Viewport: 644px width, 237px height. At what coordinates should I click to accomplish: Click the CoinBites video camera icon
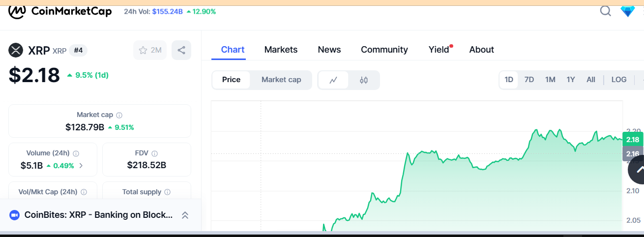pos(14,215)
